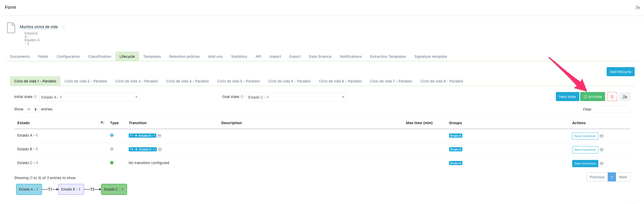Screen dimensions: 644x204
Task: Select Ciclo de vida 3 - Paralelo tab
Action: pyautogui.click(x=136, y=81)
